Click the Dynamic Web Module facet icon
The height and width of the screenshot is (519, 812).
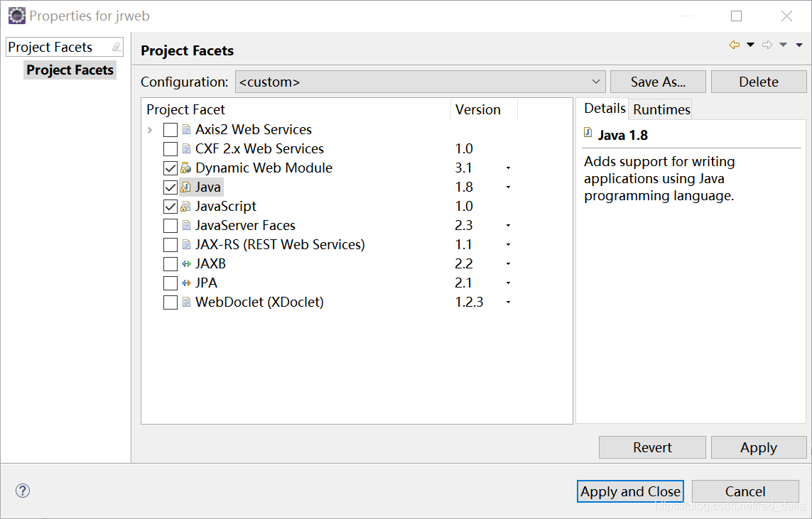186,168
